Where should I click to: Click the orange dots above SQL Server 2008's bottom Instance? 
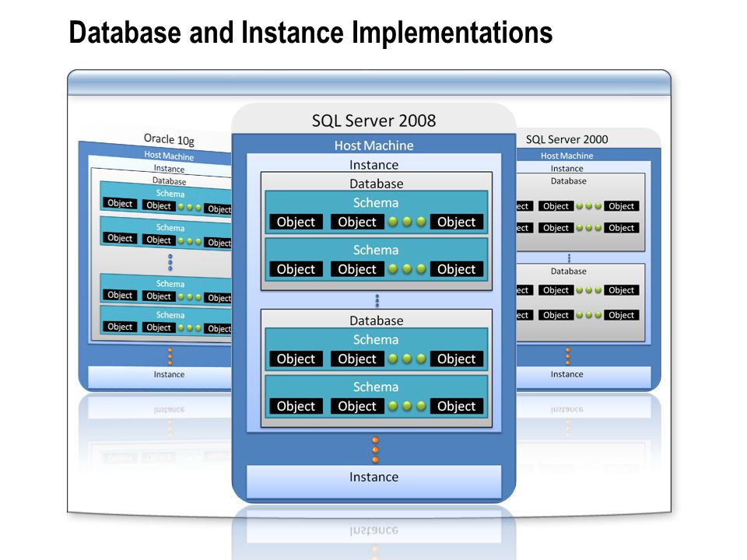pyautogui.click(x=375, y=450)
